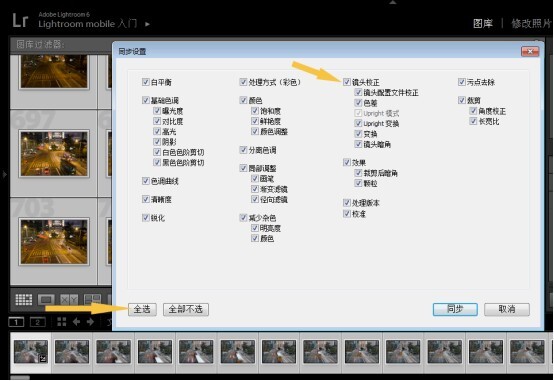Switch to grid view icon
Image resolution: width=554 pixels, height=381 pixels.
(x=24, y=300)
